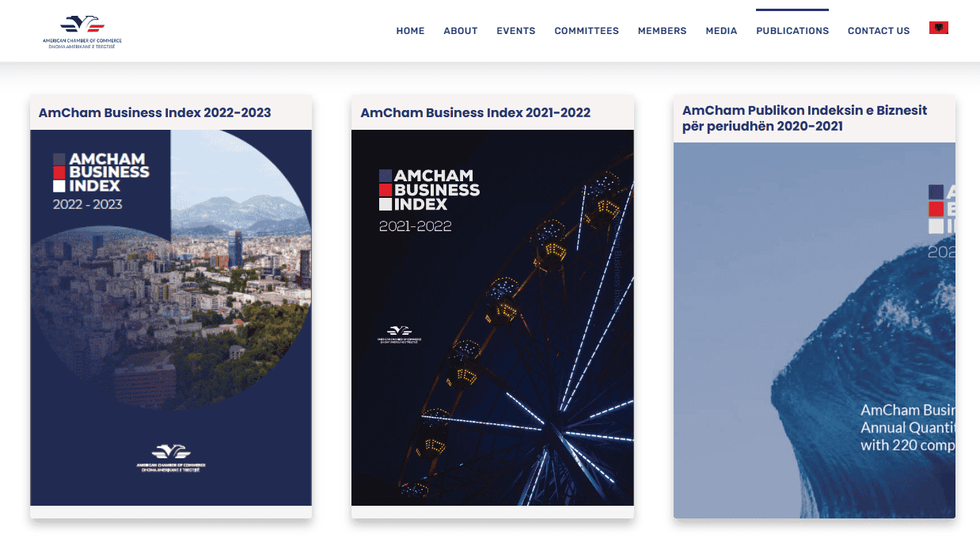Go to the Home page

[x=410, y=31]
